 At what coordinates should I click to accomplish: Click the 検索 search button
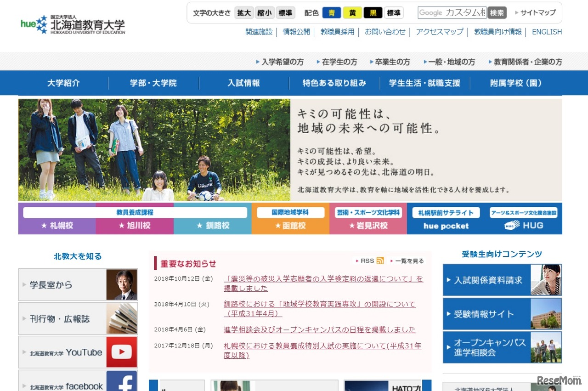point(497,13)
